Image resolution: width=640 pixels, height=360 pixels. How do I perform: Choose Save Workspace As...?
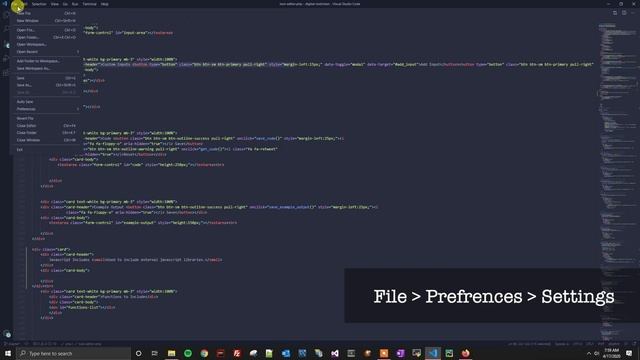[x=45, y=69]
